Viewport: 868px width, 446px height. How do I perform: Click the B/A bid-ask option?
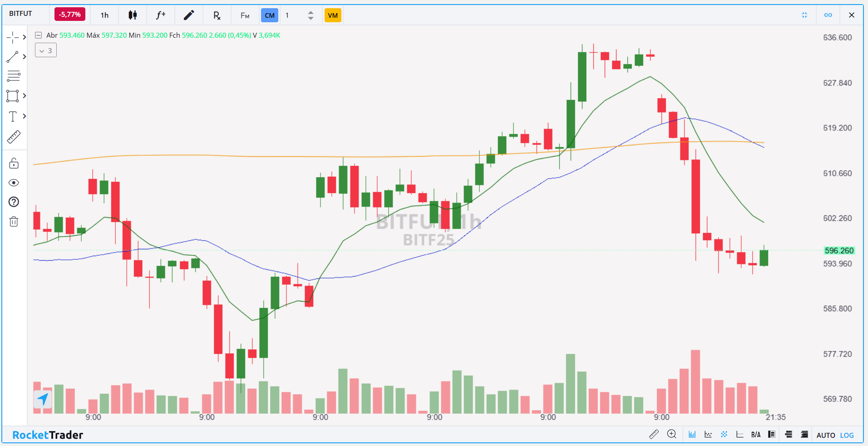click(756, 435)
